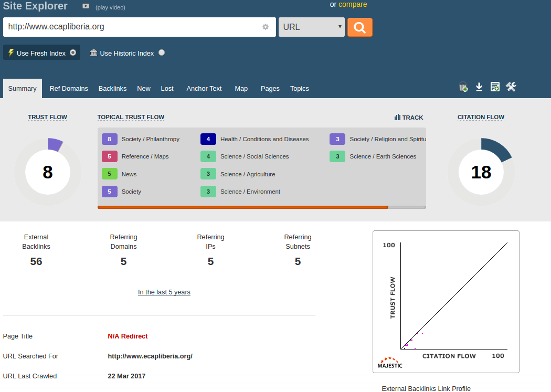Click the orange topical scrollbar
This screenshot has width=551, height=392.
(x=243, y=207)
